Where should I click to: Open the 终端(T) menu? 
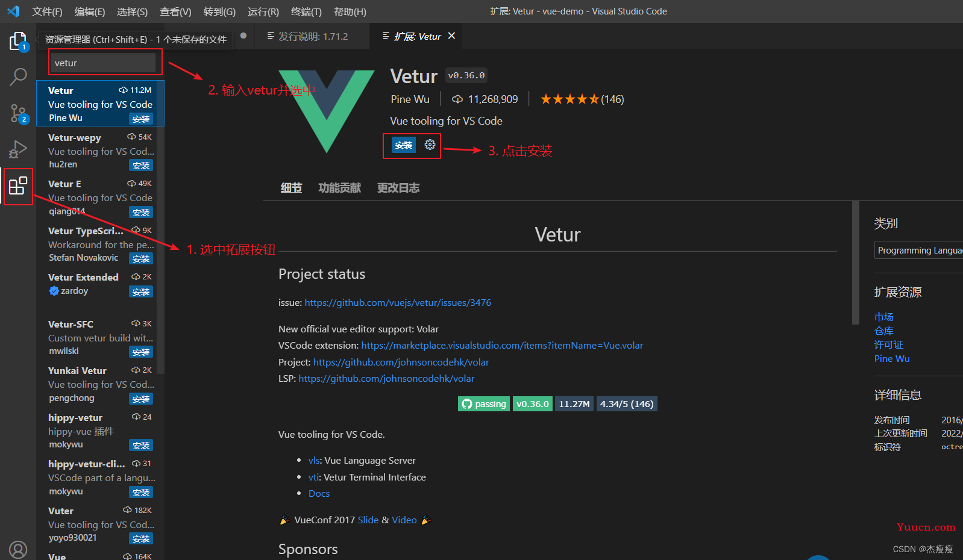click(306, 11)
